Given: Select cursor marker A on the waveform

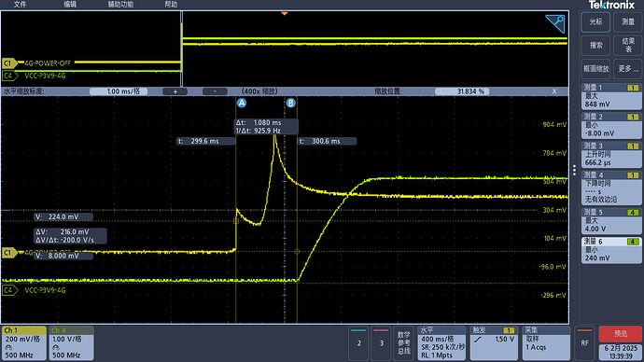Looking at the screenshot, I should pos(242,103).
